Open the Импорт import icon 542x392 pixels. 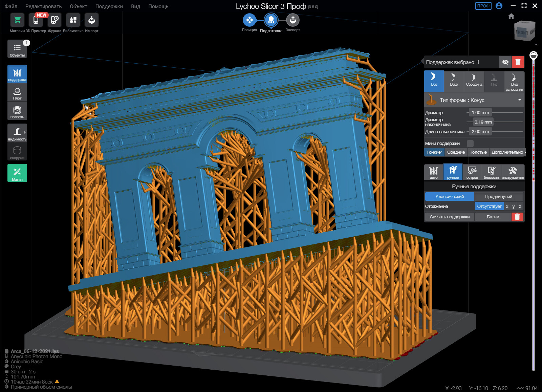(91, 20)
